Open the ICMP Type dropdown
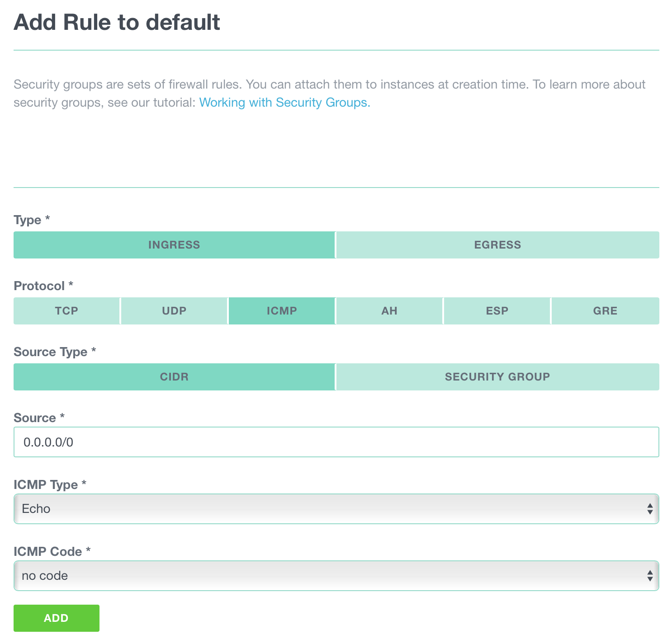This screenshot has height=639, width=672. (336, 509)
